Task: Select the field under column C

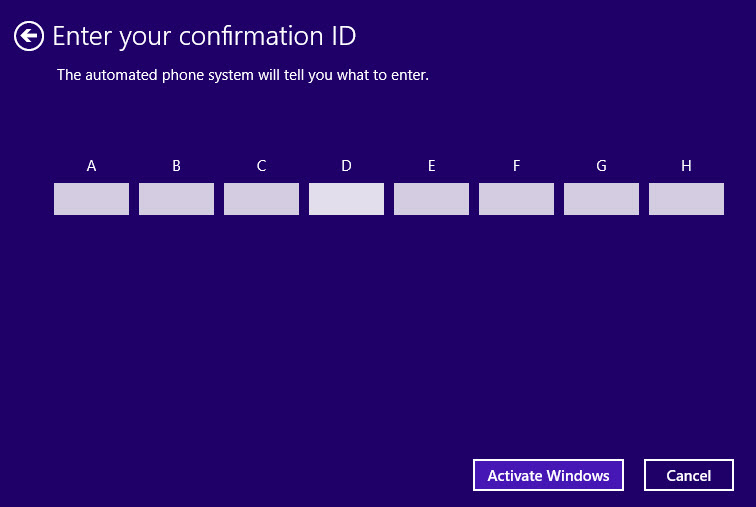Action: click(x=261, y=199)
